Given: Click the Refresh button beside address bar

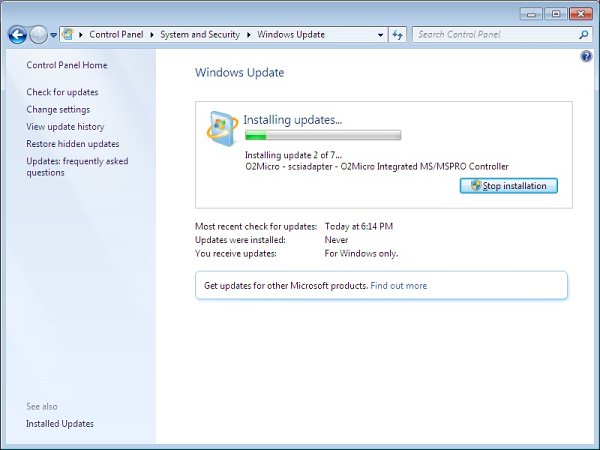Looking at the screenshot, I should 398,35.
